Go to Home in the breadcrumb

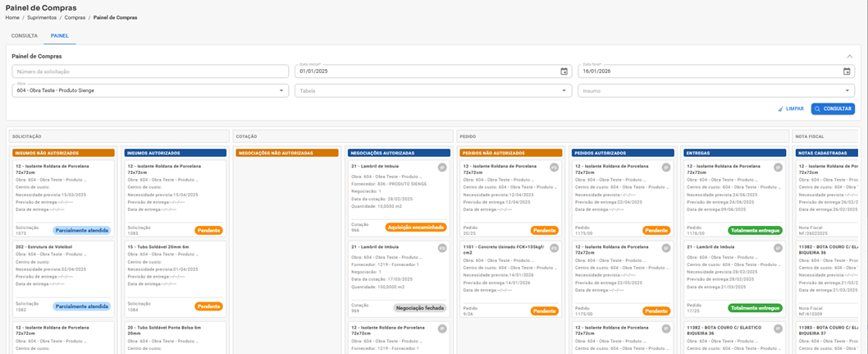[12, 18]
